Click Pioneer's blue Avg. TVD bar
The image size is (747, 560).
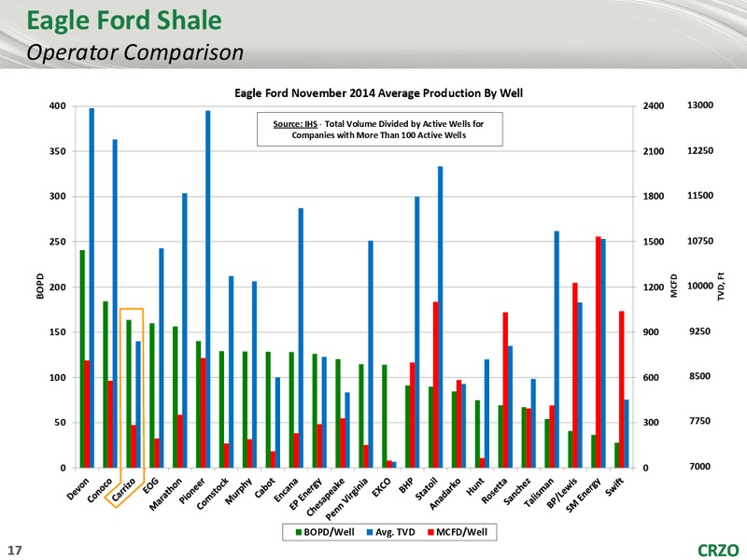point(208,289)
